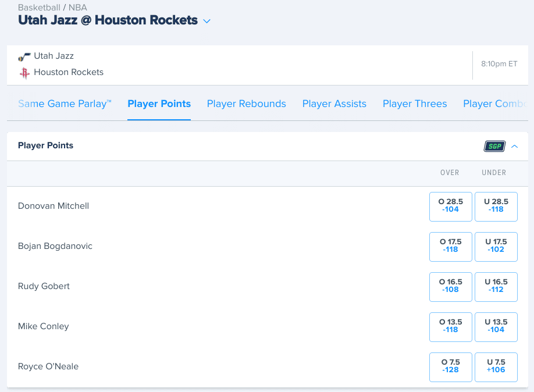Click the Utah Jazz team name

pyautogui.click(x=54, y=56)
